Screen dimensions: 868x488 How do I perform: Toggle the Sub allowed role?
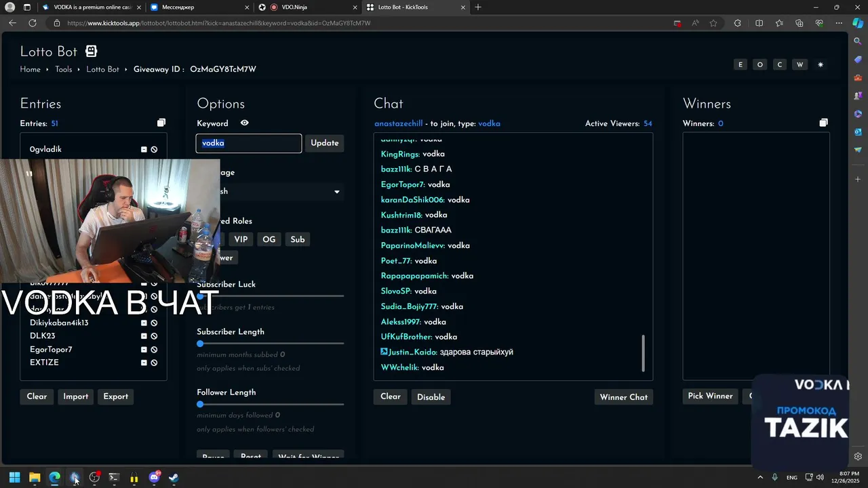pos(298,239)
